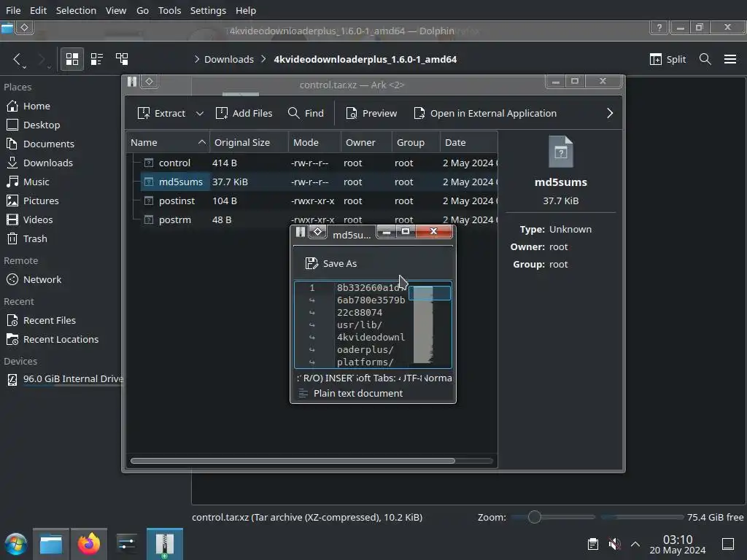Open Dolphin hamburger menu
Screen dimensions: 747x560
[729, 59]
